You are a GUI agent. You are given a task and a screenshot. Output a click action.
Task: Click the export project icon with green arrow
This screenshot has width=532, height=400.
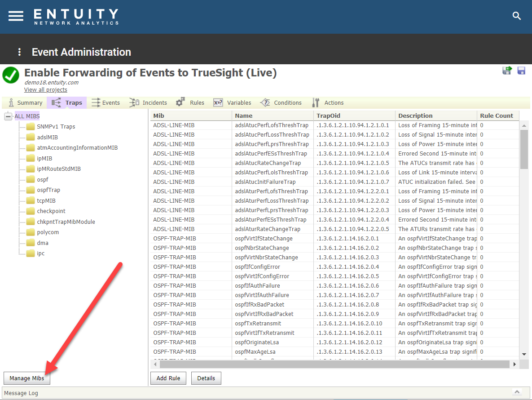coord(507,71)
